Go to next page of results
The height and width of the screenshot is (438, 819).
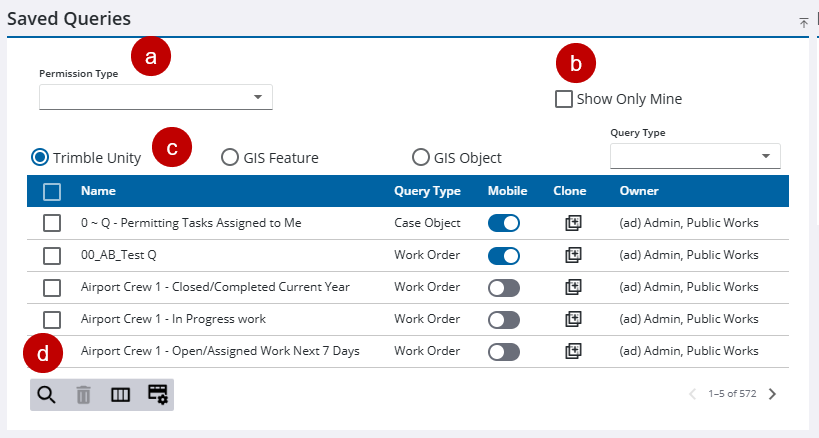coord(773,394)
